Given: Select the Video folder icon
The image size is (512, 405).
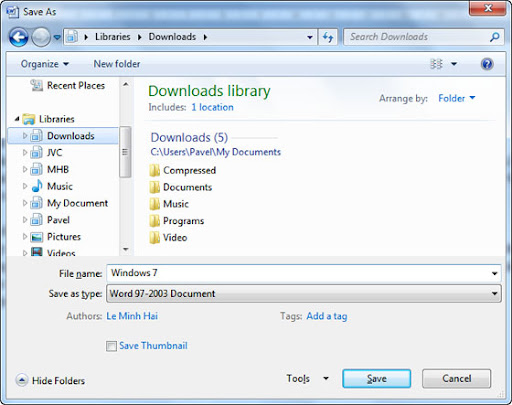Looking at the screenshot, I should (x=154, y=238).
